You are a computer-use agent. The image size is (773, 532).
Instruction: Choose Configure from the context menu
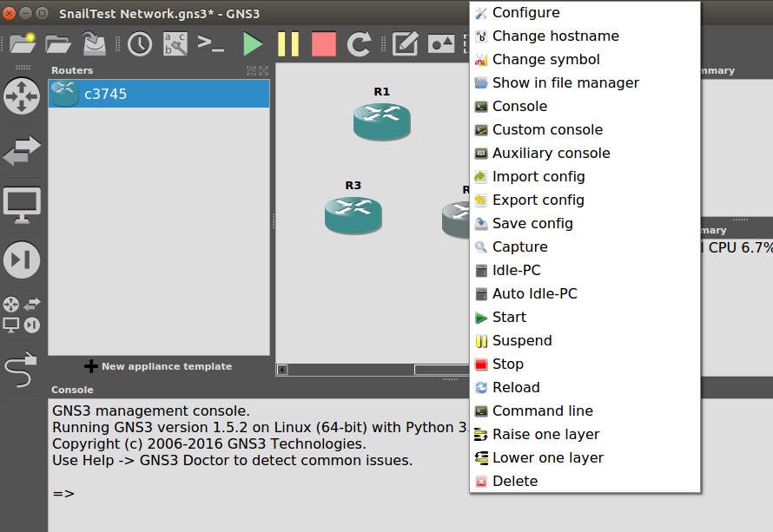click(x=585, y=12)
